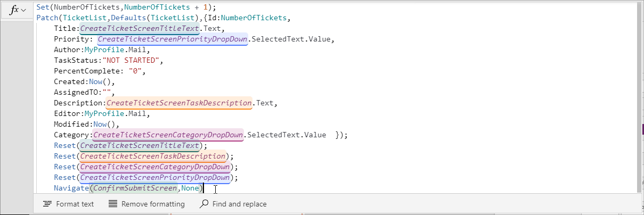The width and height of the screenshot is (644, 215).
Task: Click the Patch function name
Action: click(47, 18)
